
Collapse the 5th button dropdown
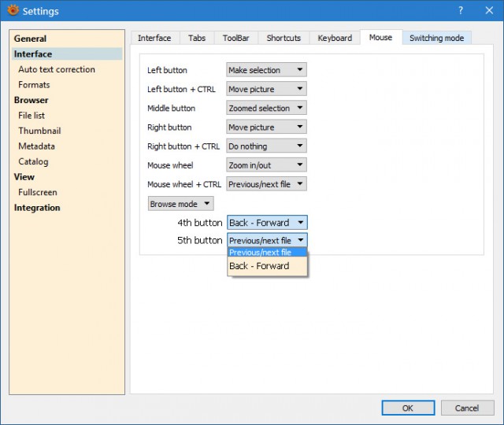(267, 240)
